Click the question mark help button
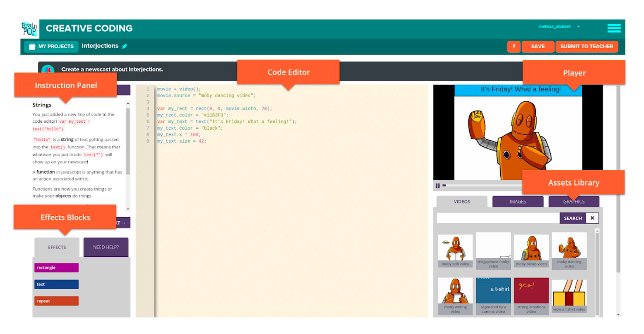The height and width of the screenshot is (334, 644). point(514,47)
